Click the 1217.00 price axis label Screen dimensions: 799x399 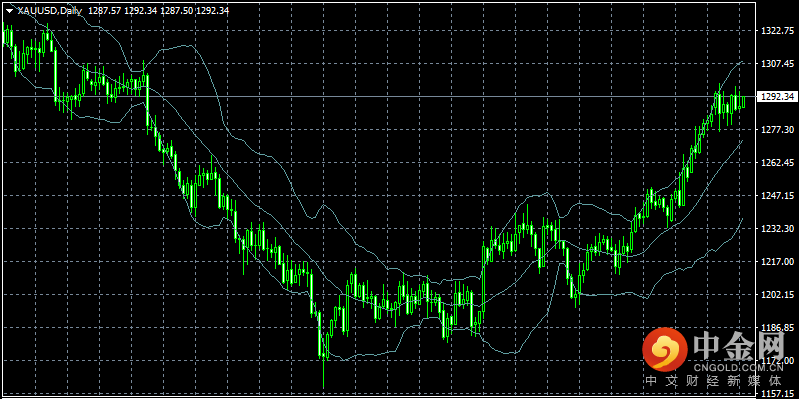pos(776,261)
